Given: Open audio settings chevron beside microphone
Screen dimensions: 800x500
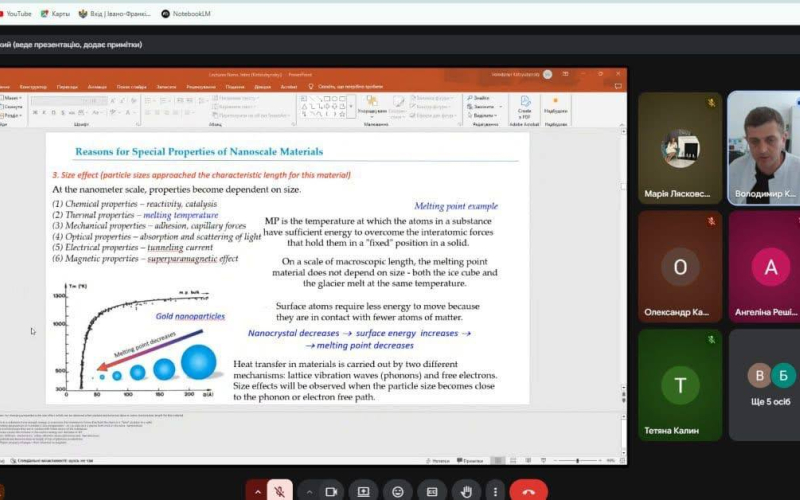Looking at the screenshot, I should point(257,492).
